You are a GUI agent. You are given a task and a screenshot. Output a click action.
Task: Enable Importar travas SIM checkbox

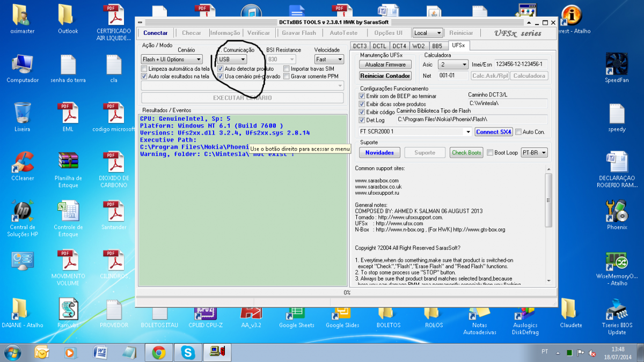pyautogui.click(x=287, y=69)
